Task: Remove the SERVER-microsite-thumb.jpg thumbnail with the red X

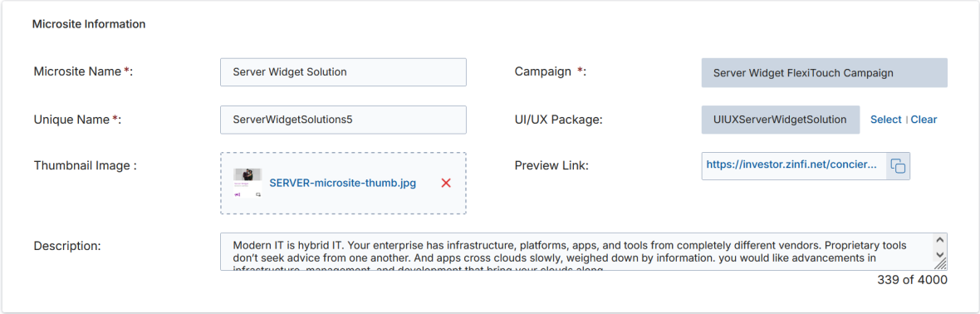Action: [446, 183]
